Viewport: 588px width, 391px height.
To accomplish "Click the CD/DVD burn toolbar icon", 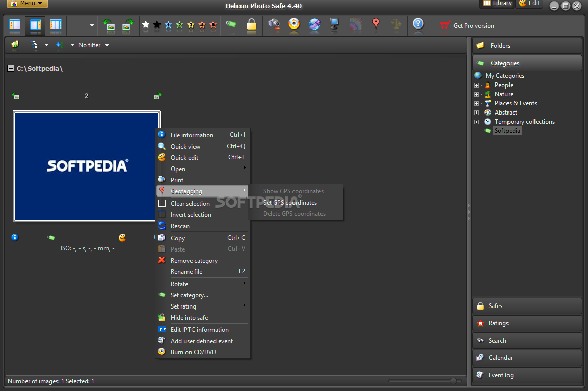I will click(294, 24).
